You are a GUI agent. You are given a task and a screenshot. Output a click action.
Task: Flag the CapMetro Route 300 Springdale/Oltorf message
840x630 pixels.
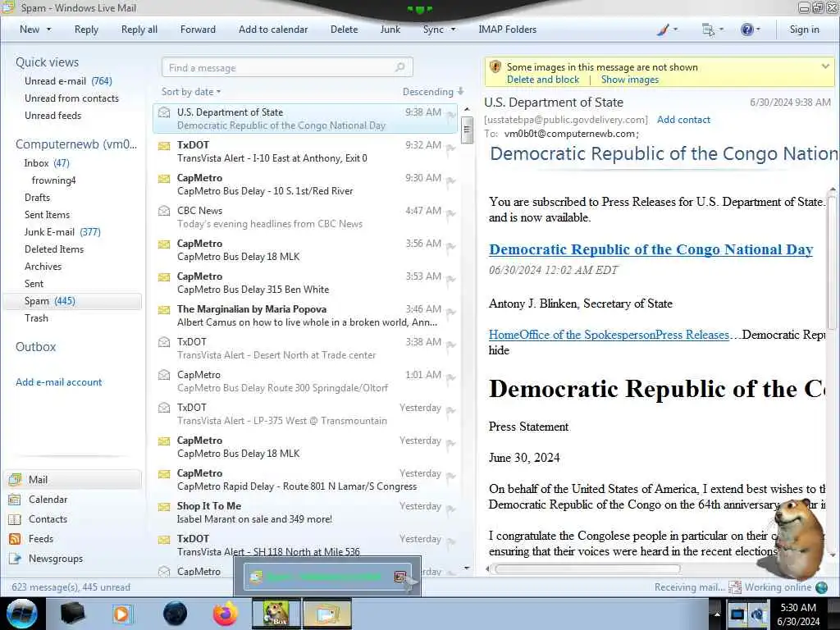(451, 378)
